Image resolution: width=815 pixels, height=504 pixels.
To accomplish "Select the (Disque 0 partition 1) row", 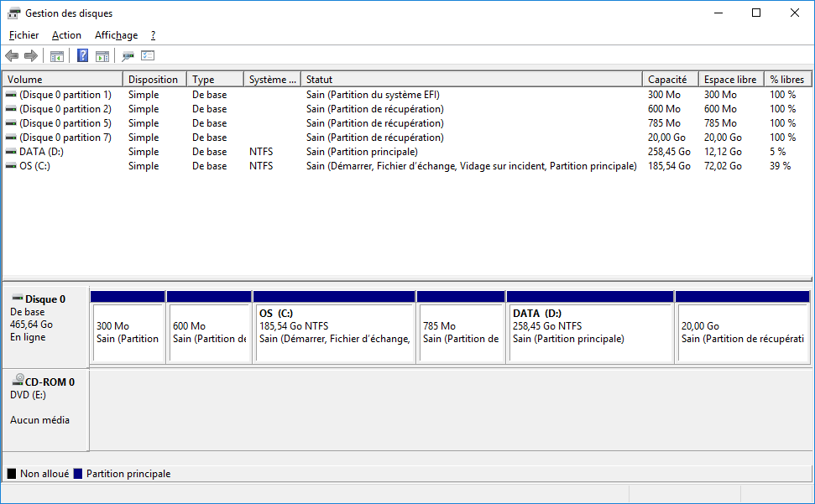I will (407, 95).
